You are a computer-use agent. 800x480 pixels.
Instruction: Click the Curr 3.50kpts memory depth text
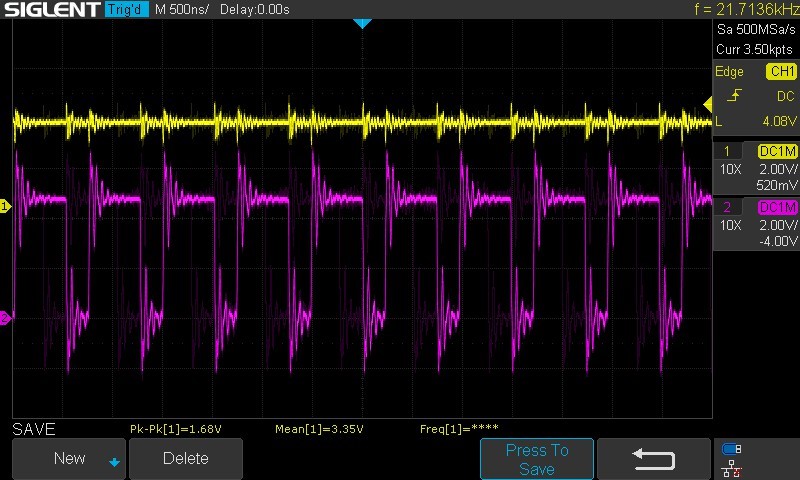754,49
